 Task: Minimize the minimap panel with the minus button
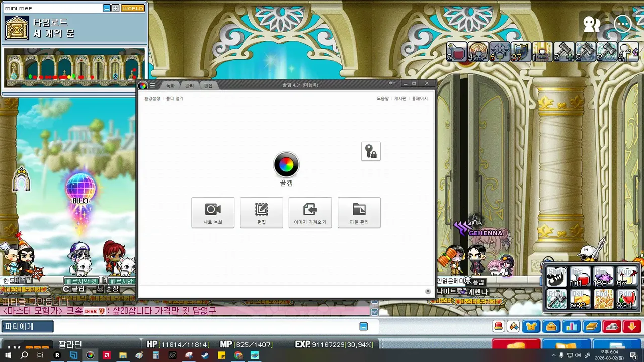pyautogui.click(x=106, y=8)
